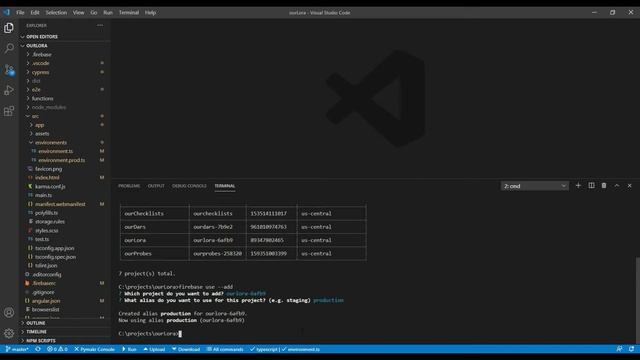Screen dimensions: 640x360
Task: Create a new terminal with plus icon
Action: click(x=578, y=186)
